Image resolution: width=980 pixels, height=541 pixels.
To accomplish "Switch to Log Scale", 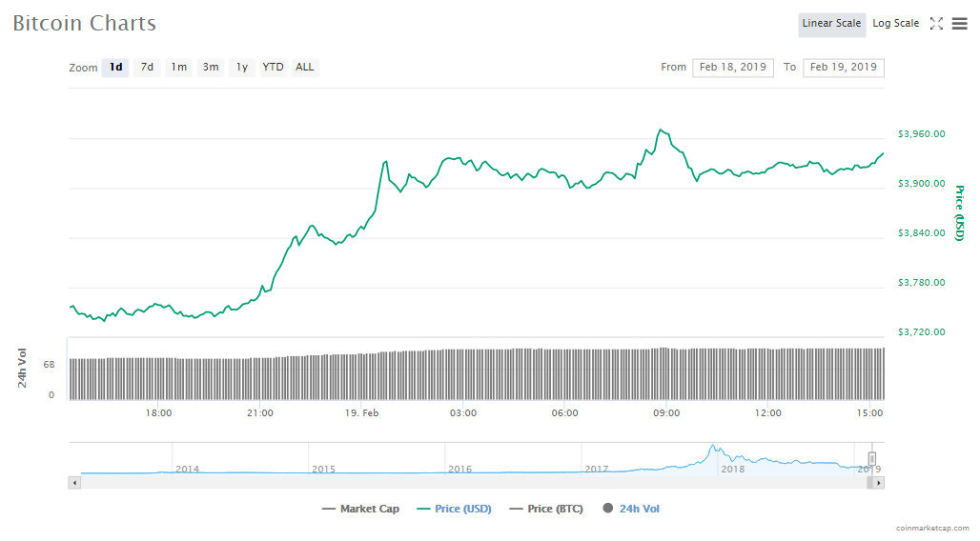I will tap(895, 24).
